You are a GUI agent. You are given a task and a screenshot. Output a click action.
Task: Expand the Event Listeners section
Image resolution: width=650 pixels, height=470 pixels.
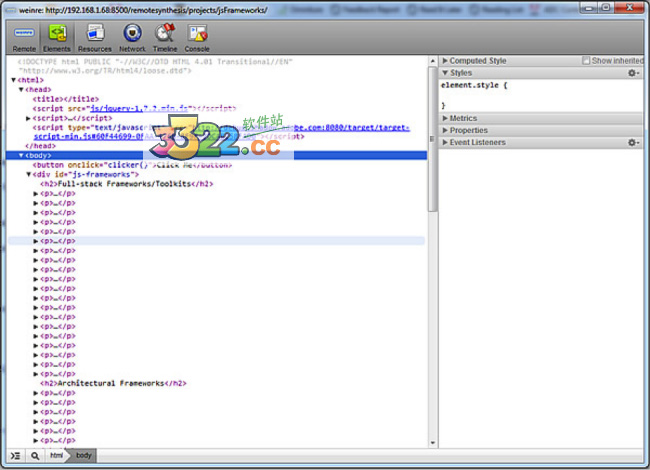coord(445,143)
